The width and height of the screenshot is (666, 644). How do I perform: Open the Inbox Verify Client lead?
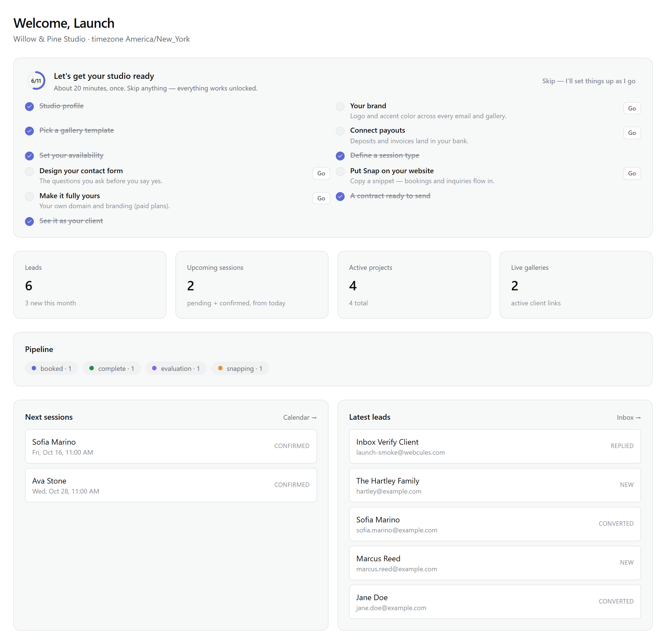pos(495,446)
